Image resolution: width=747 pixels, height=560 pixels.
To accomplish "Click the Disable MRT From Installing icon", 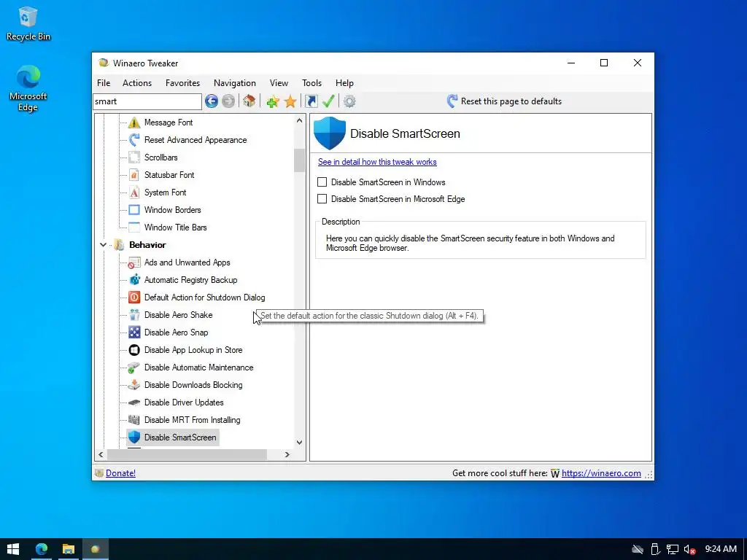I will click(134, 420).
